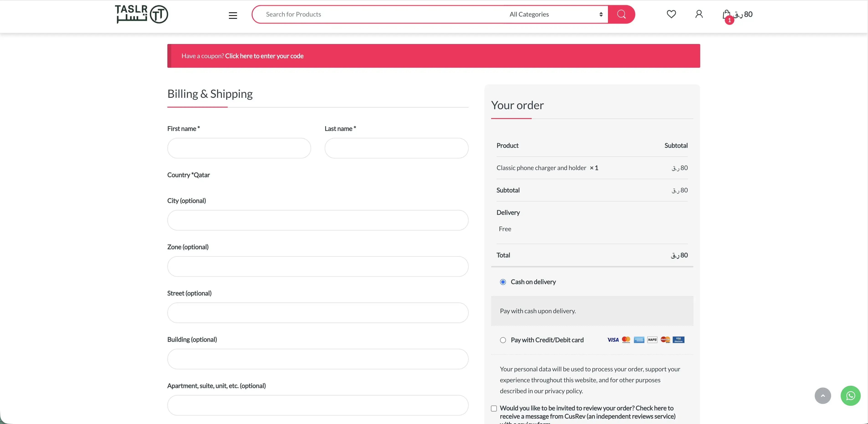Open the user account icon

point(699,14)
